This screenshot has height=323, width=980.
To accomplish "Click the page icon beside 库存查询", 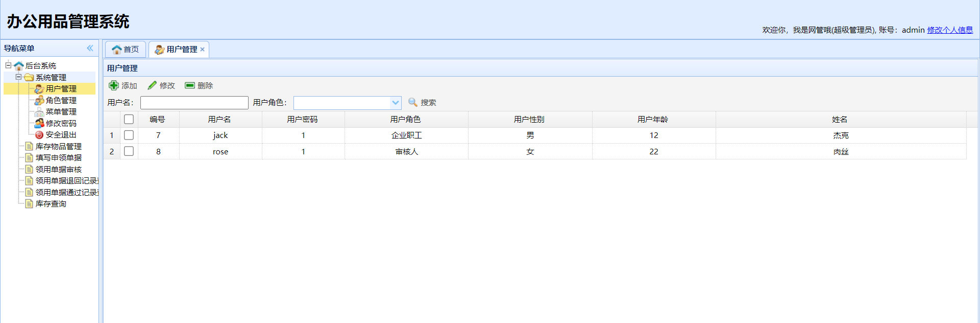I will tap(29, 204).
